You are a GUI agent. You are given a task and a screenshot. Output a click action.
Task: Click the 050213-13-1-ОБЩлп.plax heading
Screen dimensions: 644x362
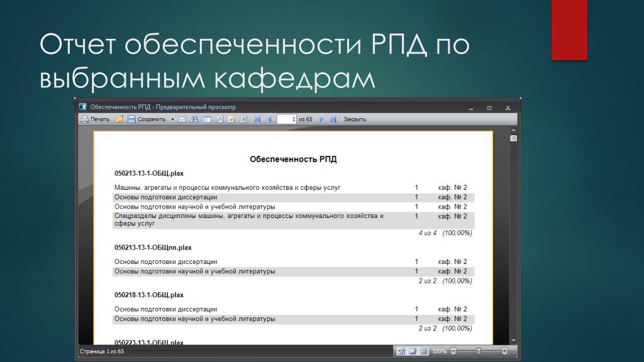[x=153, y=248]
